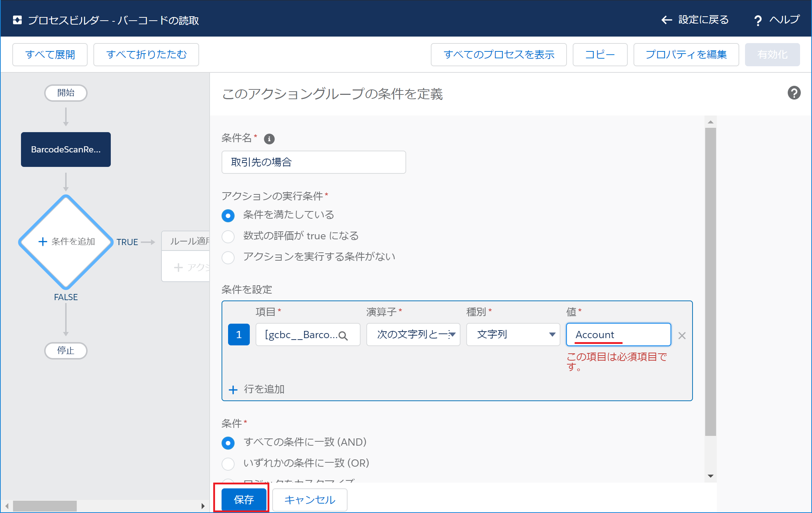Click the plus icon for 行を追加

coord(233,390)
